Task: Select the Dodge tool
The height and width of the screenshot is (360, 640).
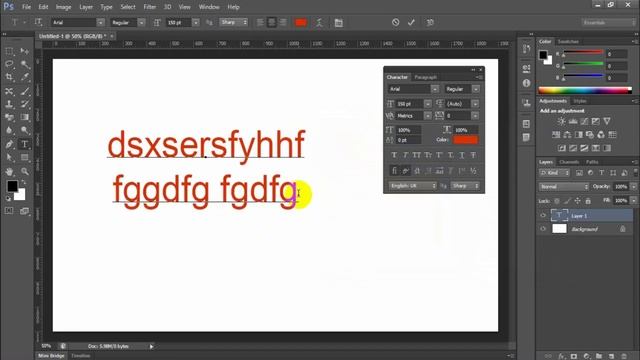Action: click(x=24, y=131)
